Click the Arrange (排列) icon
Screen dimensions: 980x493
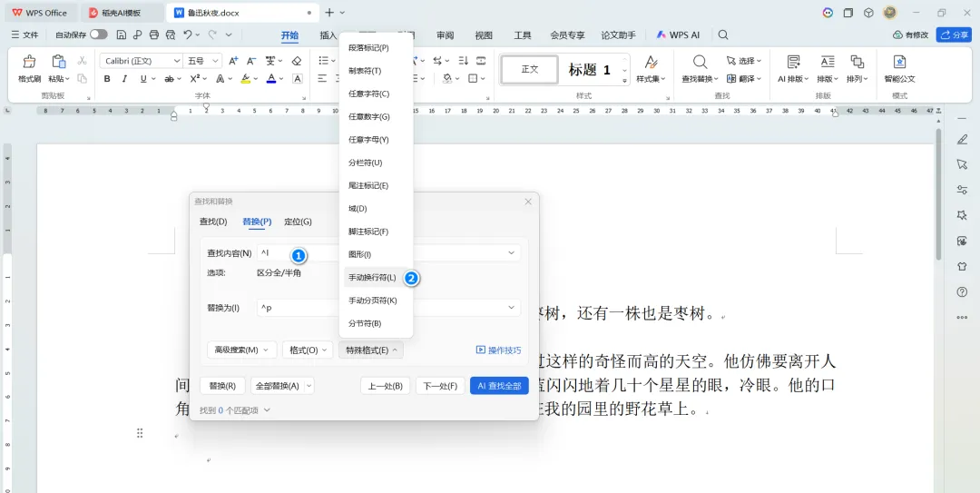pyautogui.click(x=857, y=62)
